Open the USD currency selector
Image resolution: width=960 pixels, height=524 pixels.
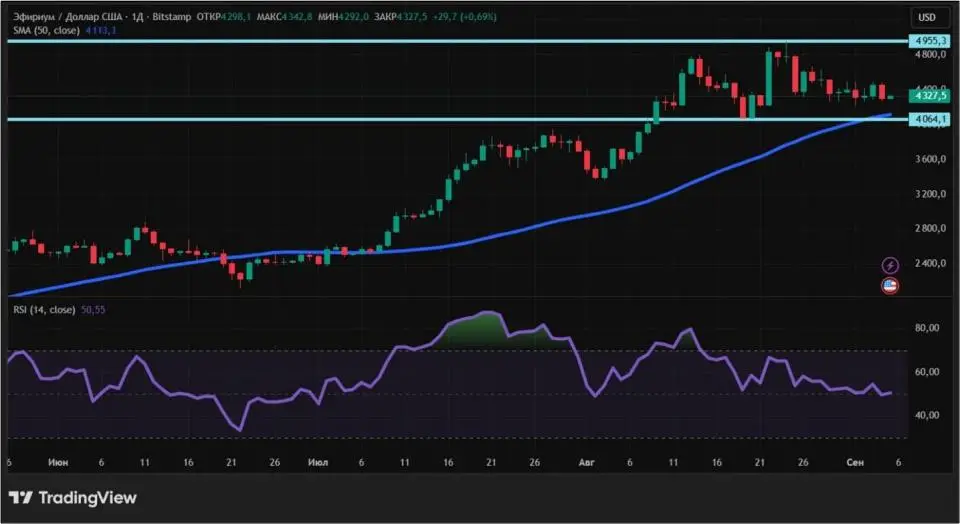coord(927,17)
